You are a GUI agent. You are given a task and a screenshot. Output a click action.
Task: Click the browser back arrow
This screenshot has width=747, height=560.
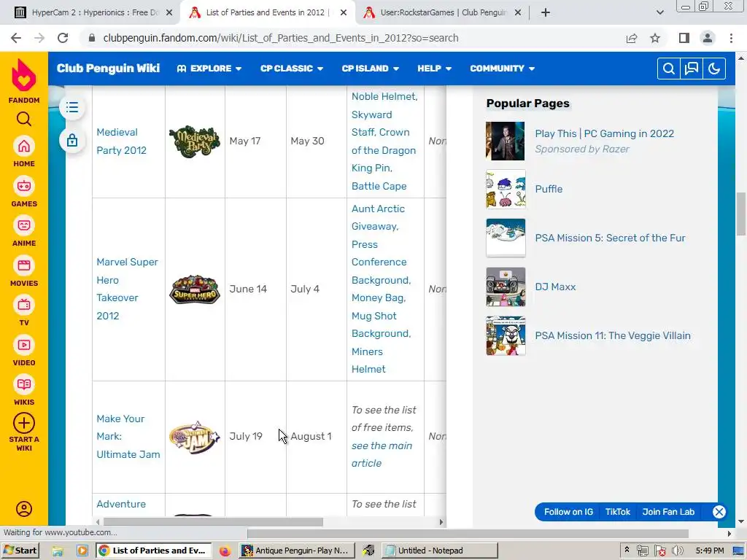(x=16, y=38)
